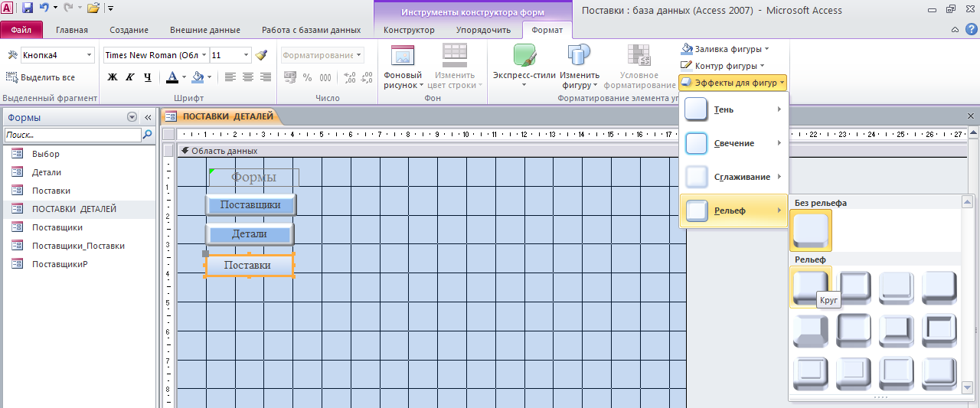Select the Формы label on form
The width and height of the screenshot is (980, 408).
tap(253, 178)
